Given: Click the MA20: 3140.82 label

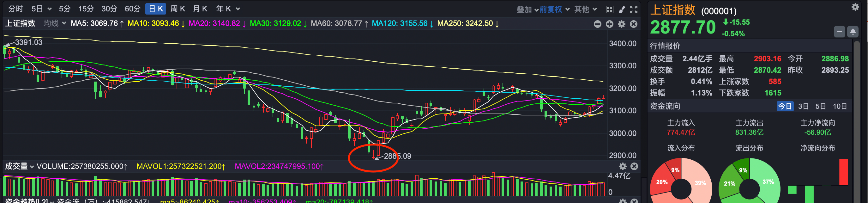Looking at the screenshot, I should point(217,24).
